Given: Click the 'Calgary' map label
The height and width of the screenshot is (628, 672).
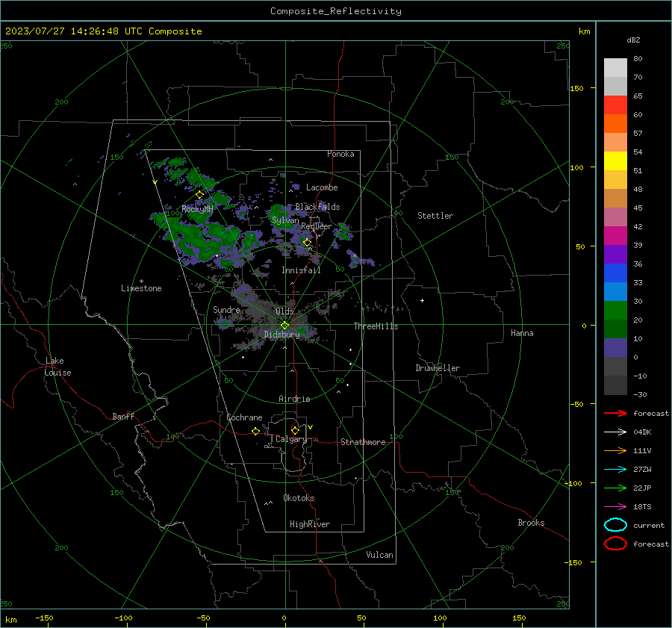Looking at the screenshot, I should [291, 439].
